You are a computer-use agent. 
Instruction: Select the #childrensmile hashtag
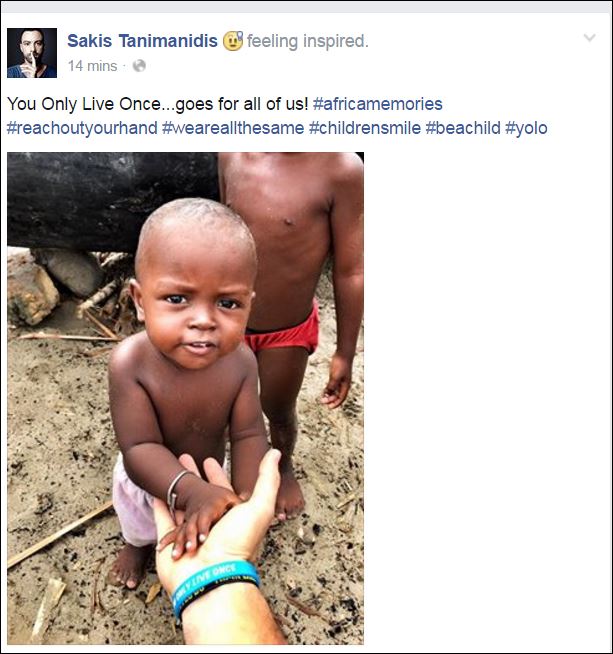(x=365, y=128)
